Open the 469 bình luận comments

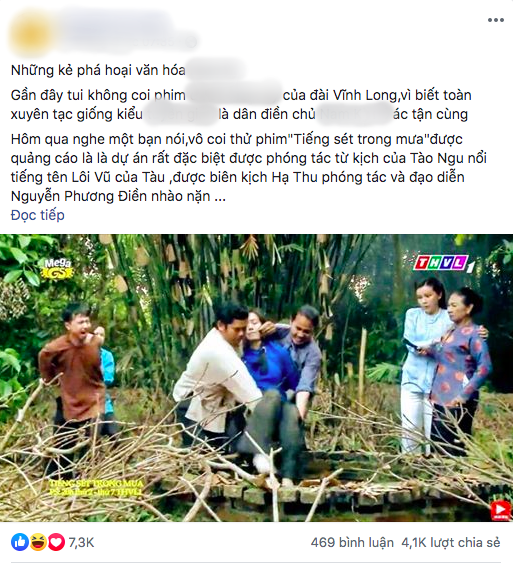[352, 542]
